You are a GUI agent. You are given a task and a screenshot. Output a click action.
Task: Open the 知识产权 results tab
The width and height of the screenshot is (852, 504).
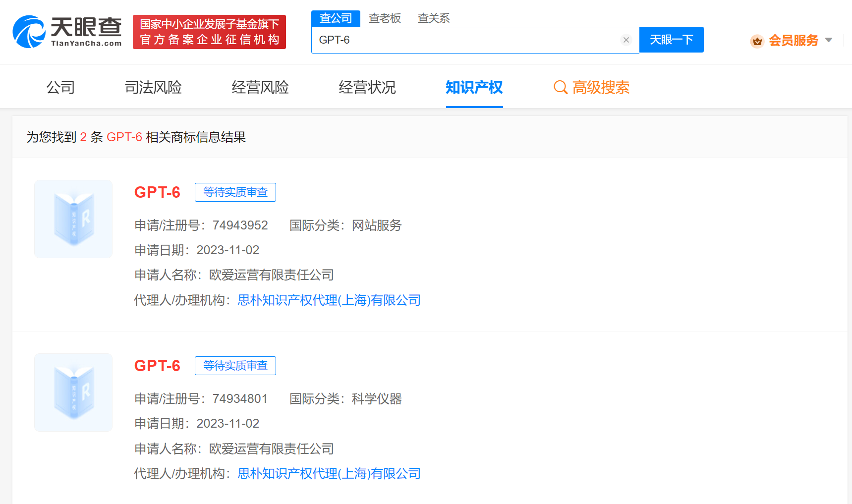pyautogui.click(x=474, y=88)
